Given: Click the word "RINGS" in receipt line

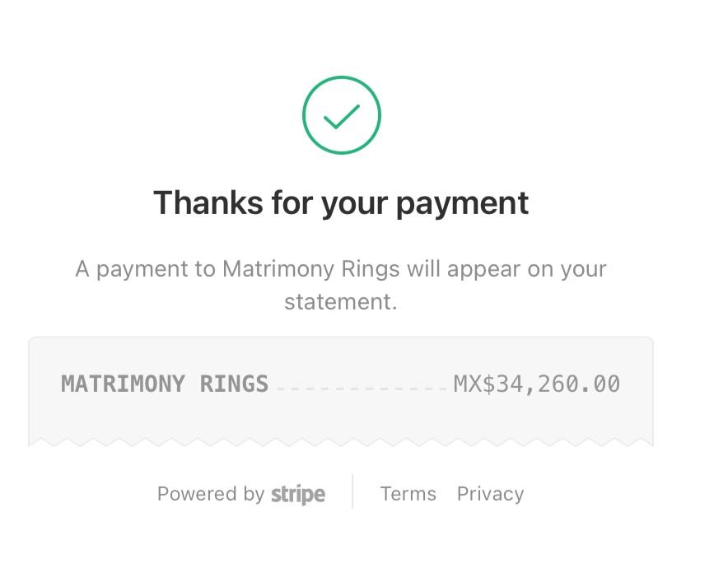Looking at the screenshot, I should point(234,384).
